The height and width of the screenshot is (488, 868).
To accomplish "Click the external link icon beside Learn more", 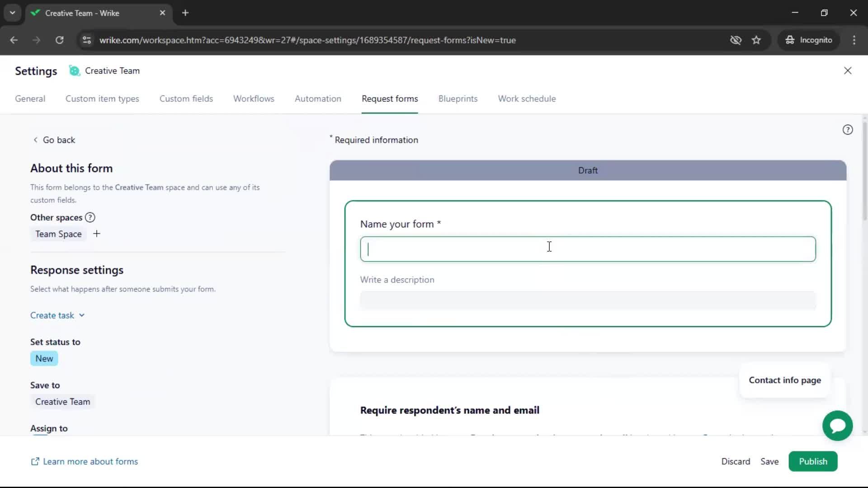I will (x=35, y=461).
